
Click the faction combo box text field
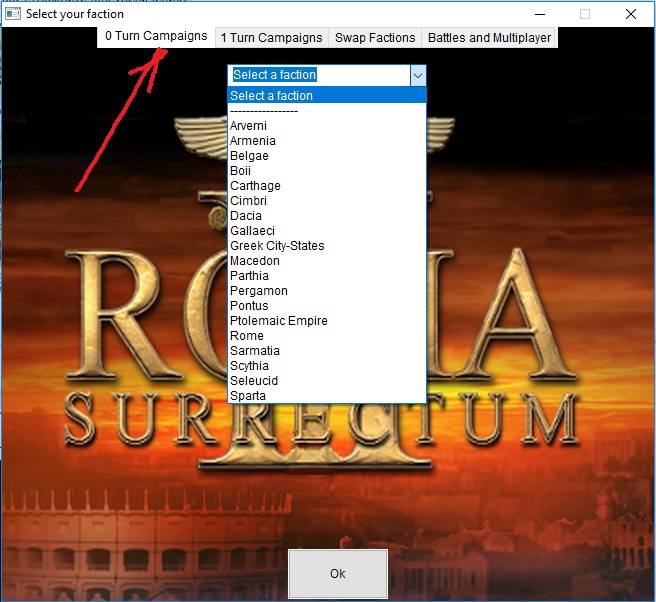pyautogui.click(x=319, y=75)
